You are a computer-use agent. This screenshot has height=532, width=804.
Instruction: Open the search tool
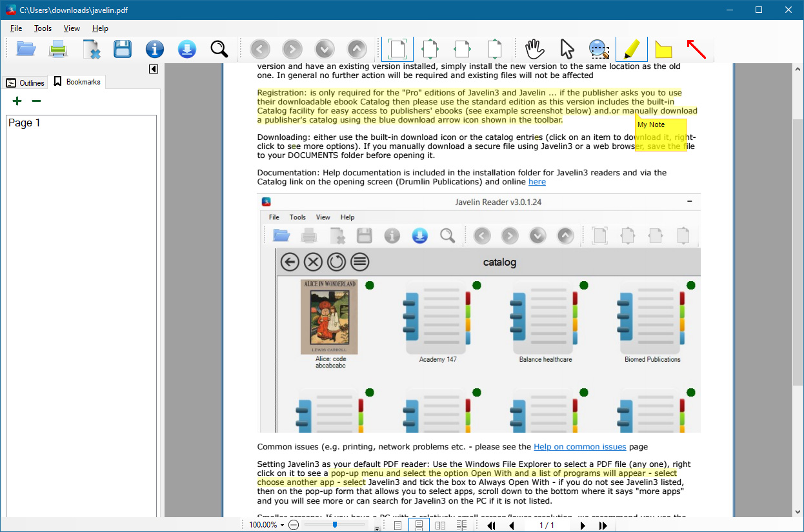[x=219, y=48]
